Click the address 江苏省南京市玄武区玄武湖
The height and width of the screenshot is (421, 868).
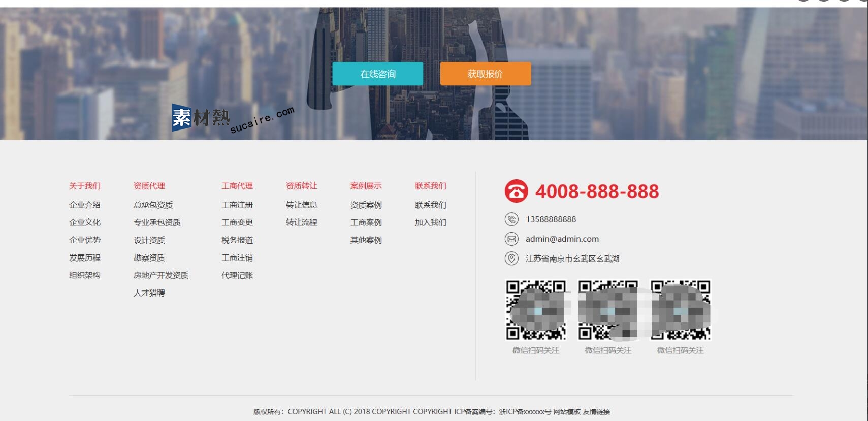point(572,258)
